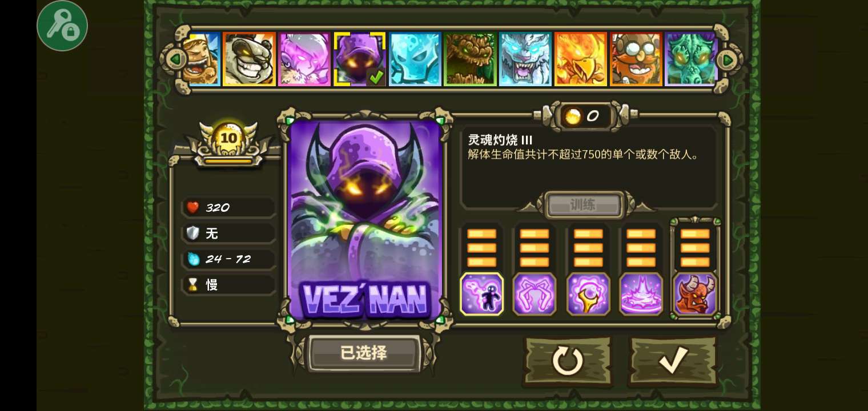Select the magic staff skill icon

point(588,294)
